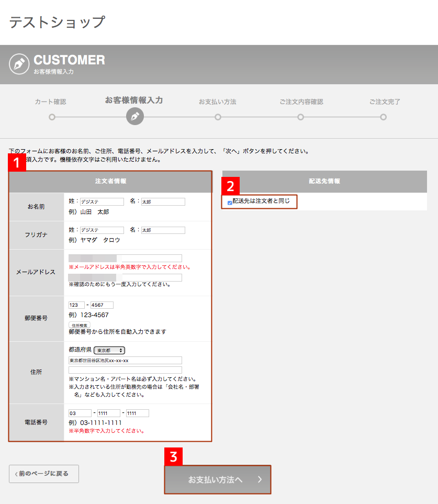This screenshot has height=504, width=438.
Task: Click the ご注文内容確認 step label
Action: [x=301, y=102]
